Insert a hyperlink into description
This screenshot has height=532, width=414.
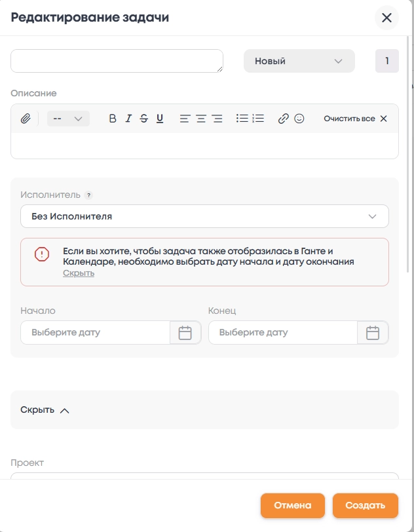pyautogui.click(x=284, y=119)
